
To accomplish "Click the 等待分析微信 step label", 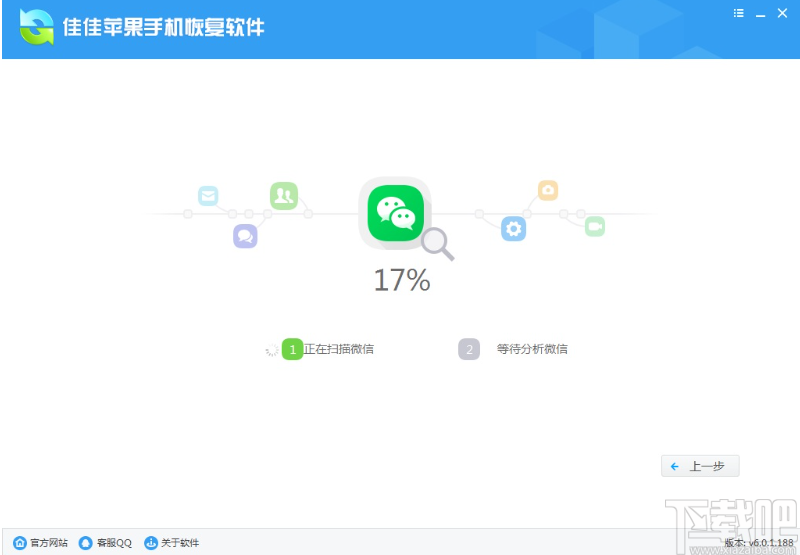I will [532, 349].
